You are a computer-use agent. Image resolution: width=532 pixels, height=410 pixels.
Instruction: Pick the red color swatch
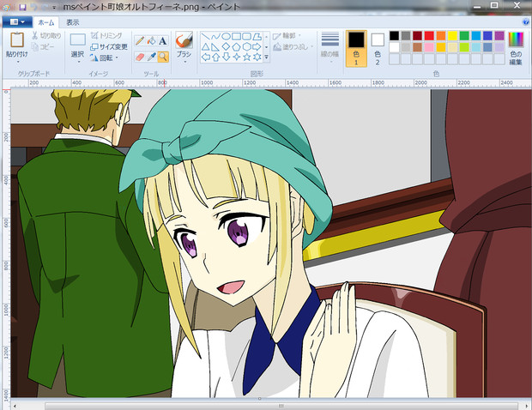click(x=429, y=36)
